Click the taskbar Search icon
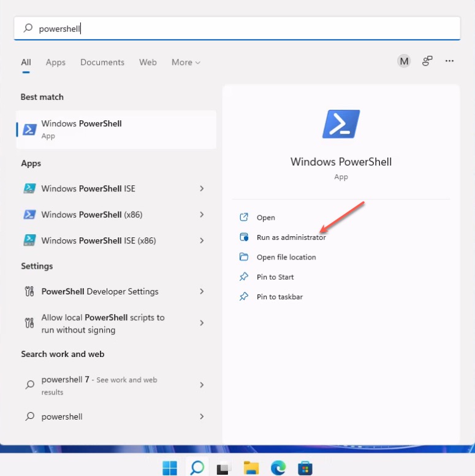Screen dimensions: 475x476 point(197,468)
